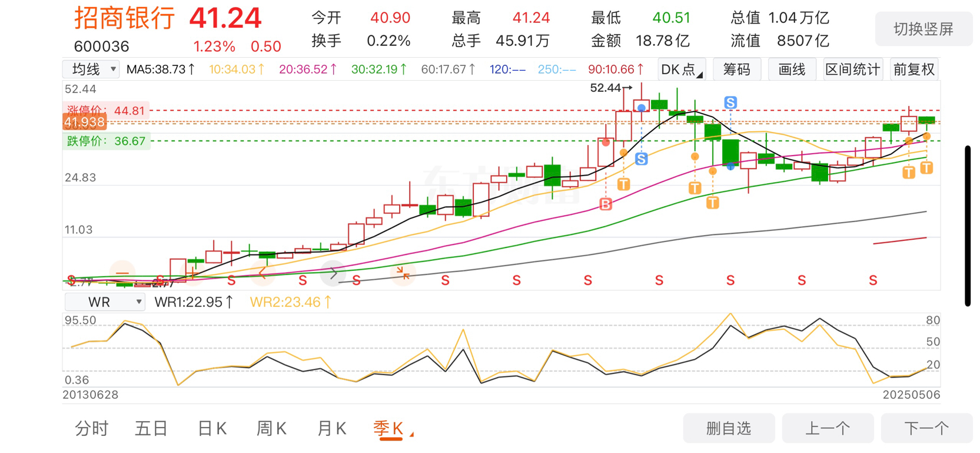Click the 删自选 button

(x=729, y=428)
